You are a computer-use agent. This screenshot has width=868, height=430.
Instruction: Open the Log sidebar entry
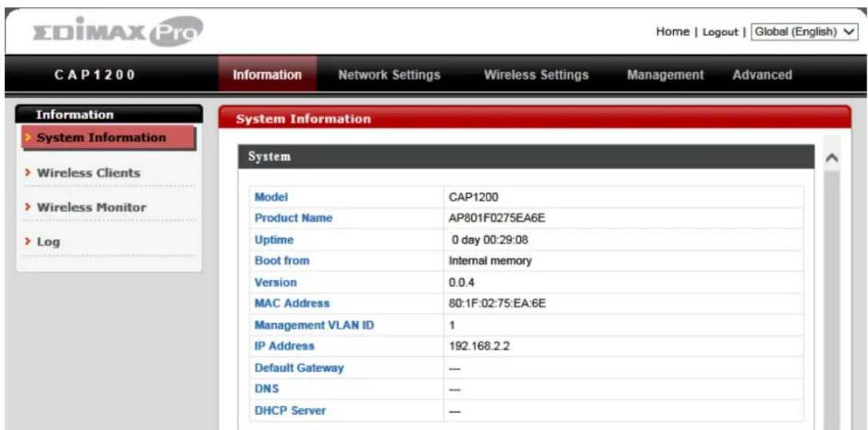click(48, 242)
